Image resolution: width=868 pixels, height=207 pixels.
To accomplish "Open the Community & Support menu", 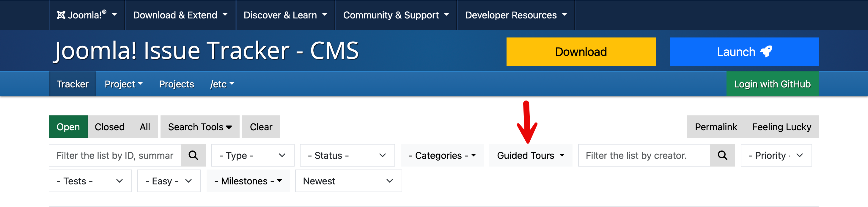I will (396, 15).
